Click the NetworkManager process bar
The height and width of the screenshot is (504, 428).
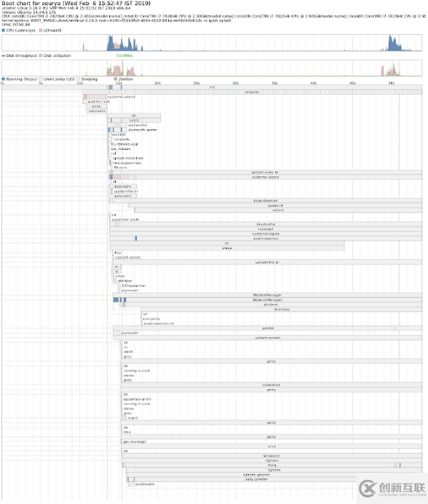pos(267,300)
